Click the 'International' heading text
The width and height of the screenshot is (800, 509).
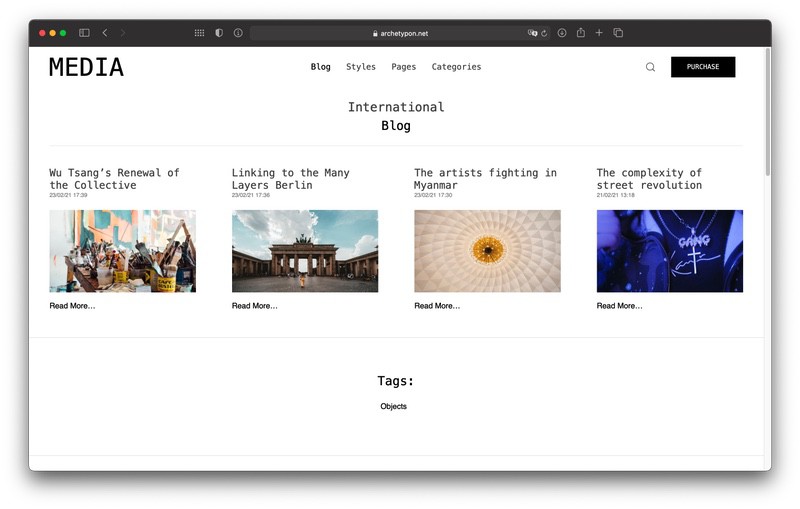click(396, 107)
